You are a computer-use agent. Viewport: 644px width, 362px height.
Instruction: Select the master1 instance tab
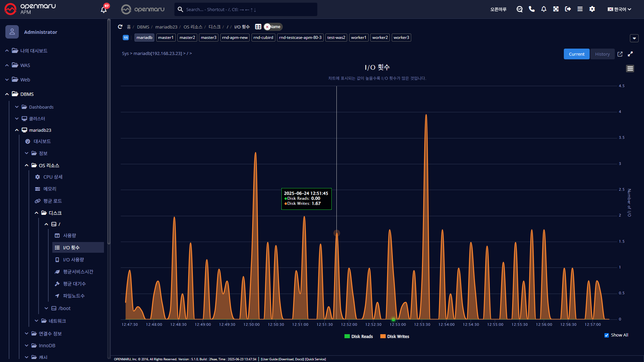[166, 38]
